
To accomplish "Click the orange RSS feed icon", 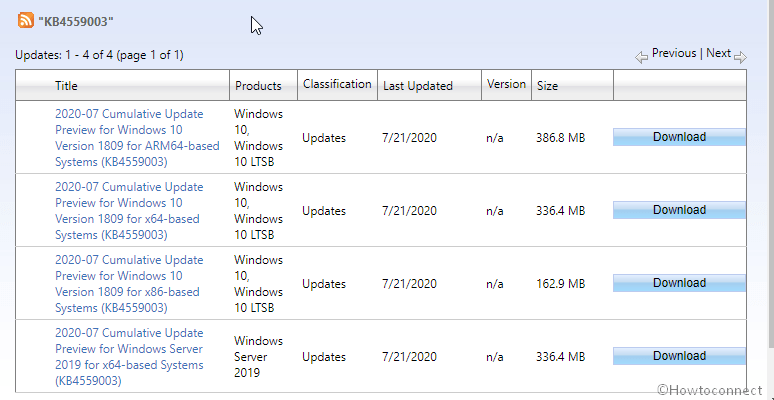I will pos(26,20).
